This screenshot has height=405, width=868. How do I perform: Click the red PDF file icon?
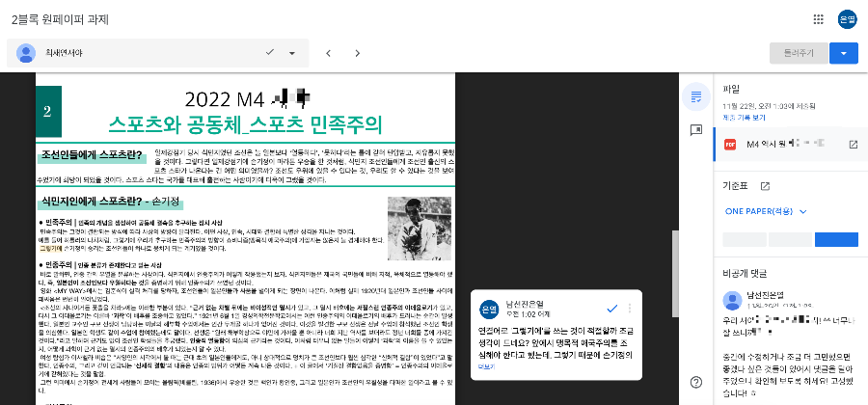point(730,145)
